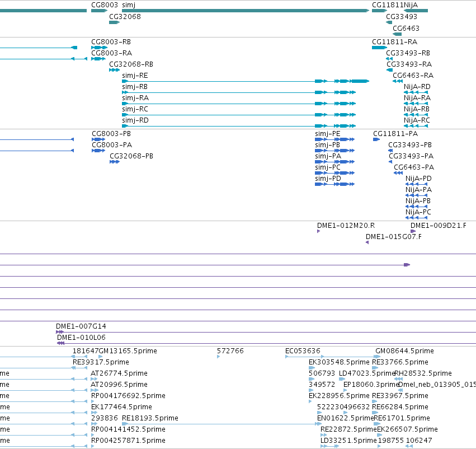
Task: Select transcript NijA-RC label
Action: click(x=417, y=120)
